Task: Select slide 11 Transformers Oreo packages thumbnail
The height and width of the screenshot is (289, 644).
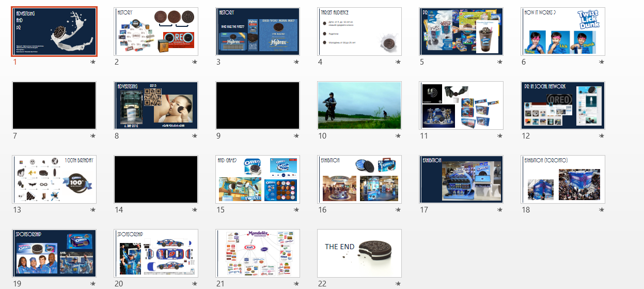Action: click(x=462, y=105)
